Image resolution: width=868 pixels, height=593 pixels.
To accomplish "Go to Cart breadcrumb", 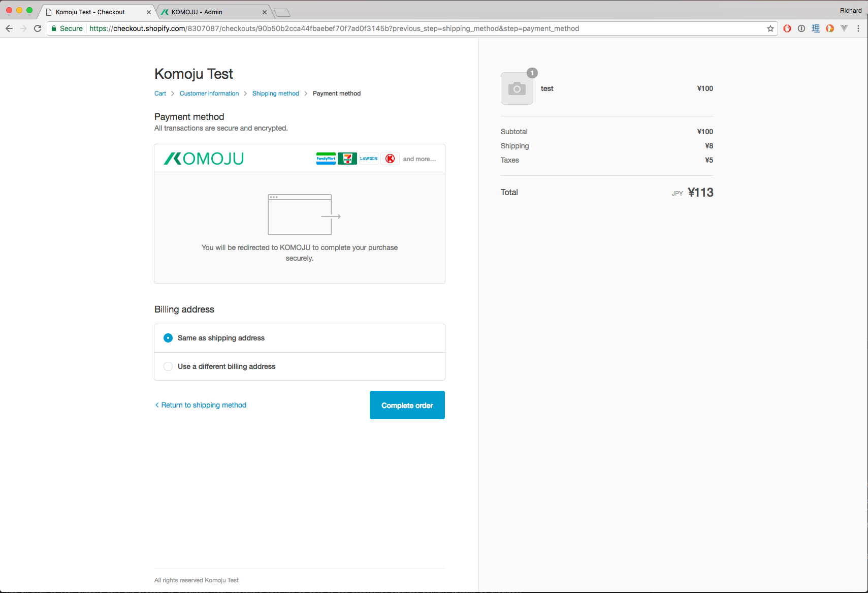I will tap(160, 93).
